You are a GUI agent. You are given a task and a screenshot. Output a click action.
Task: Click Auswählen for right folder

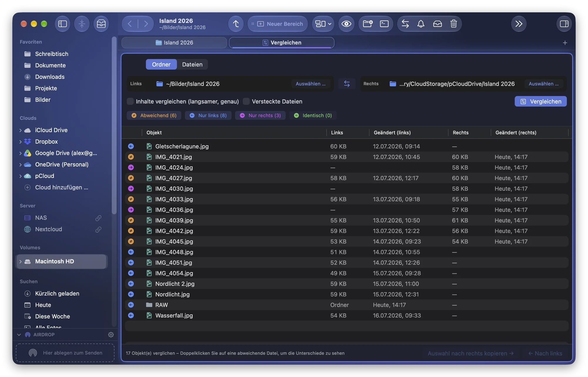click(x=544, y=84)
